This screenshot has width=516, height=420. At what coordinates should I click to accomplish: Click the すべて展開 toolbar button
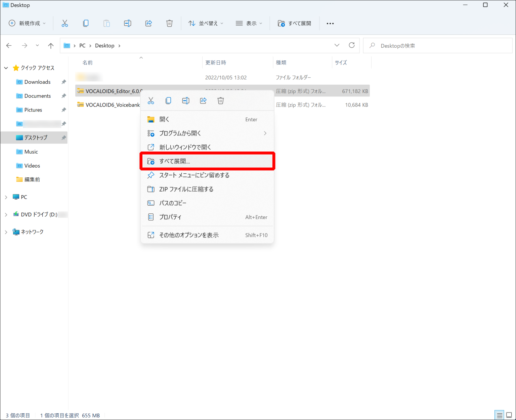294,23
